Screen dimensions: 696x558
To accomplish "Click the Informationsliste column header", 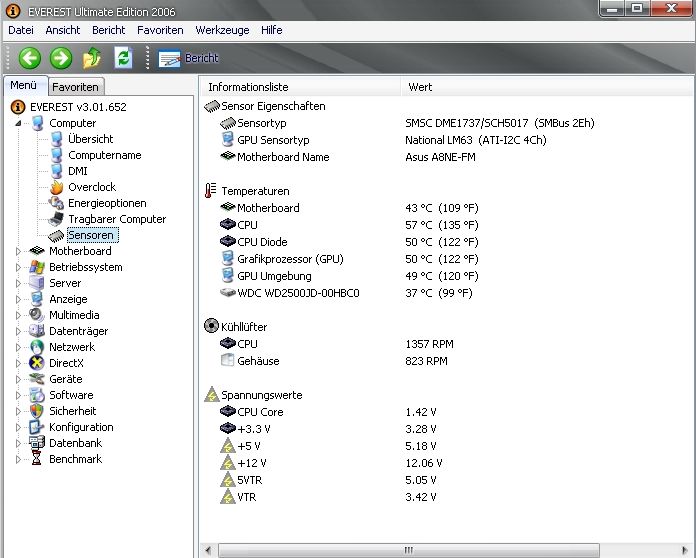I will click(x=301, y=87).
